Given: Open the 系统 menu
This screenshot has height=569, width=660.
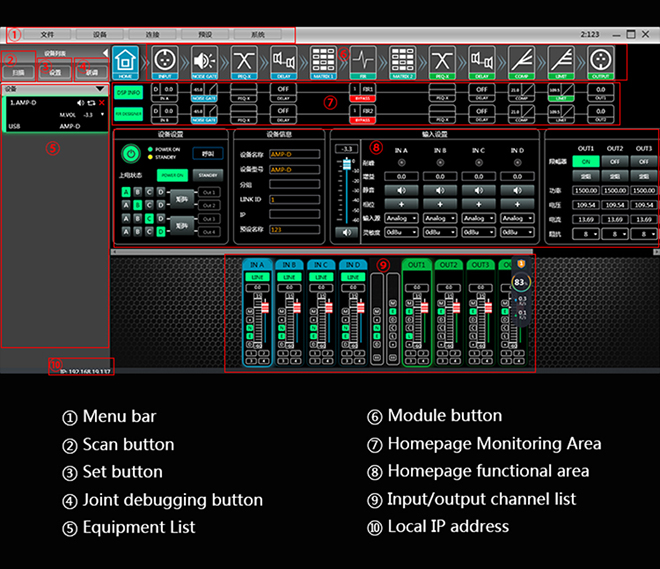Looking at the screenshot, I should (x=258, y=35).
